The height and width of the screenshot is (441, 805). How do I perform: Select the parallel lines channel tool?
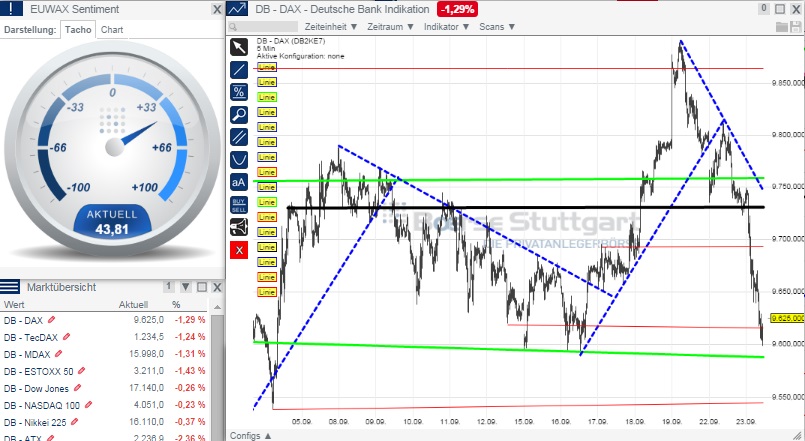pos(239,137)
